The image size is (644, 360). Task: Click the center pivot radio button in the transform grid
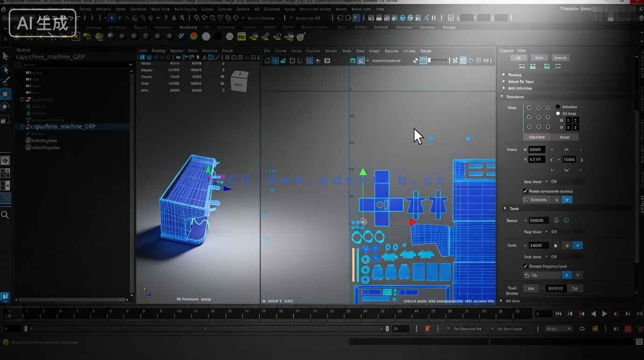539,116
